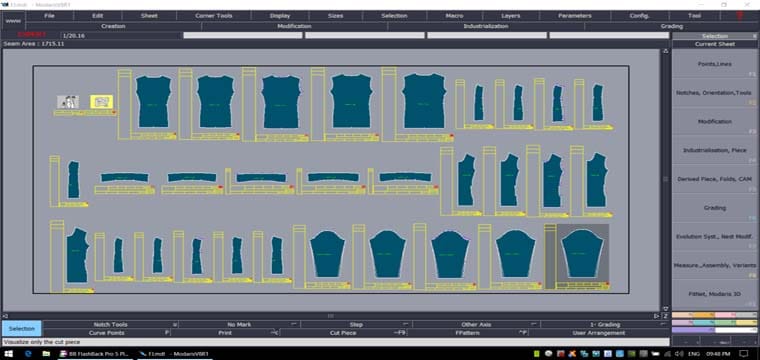Toggle Notch Tools display option
This screenshot has width=760, height=360.
tap(111, 325)
